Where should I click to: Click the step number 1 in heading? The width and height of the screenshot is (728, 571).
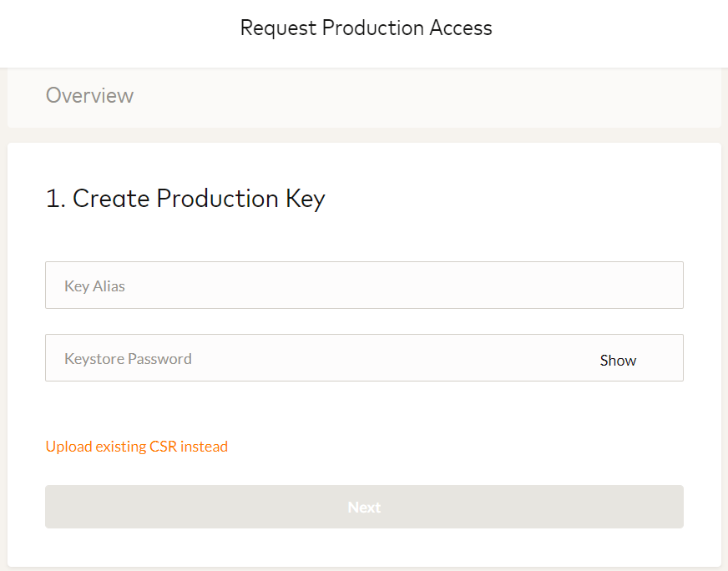click(53, 200)
